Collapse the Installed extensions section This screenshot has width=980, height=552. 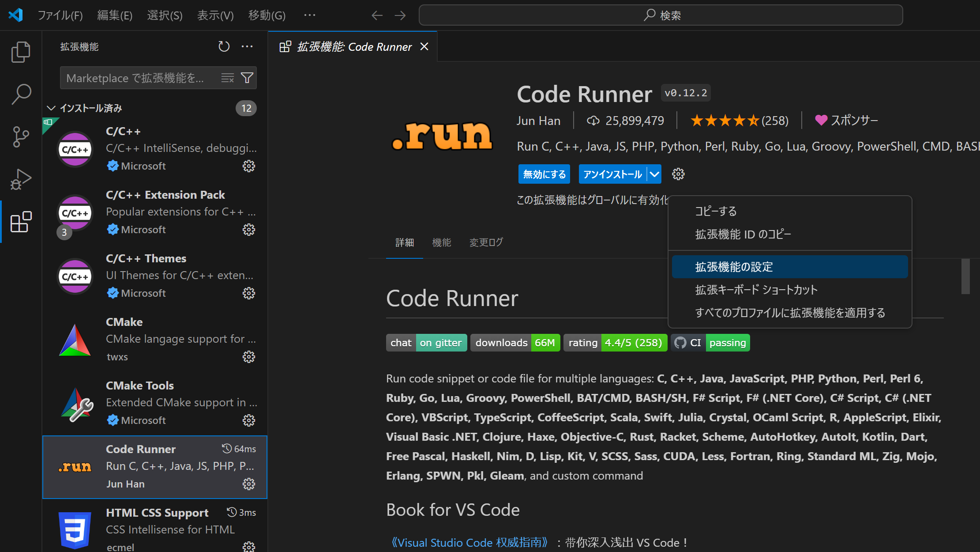51,108
